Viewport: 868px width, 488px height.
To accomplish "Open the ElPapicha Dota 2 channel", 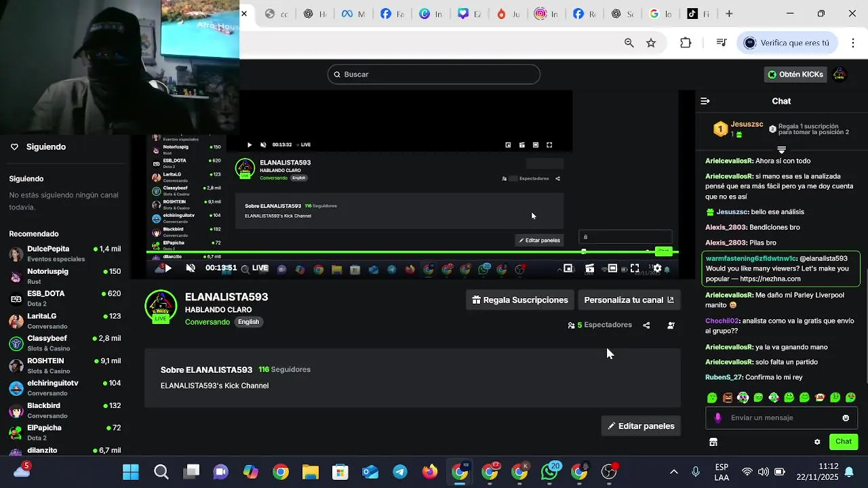I will pos(65,432).
